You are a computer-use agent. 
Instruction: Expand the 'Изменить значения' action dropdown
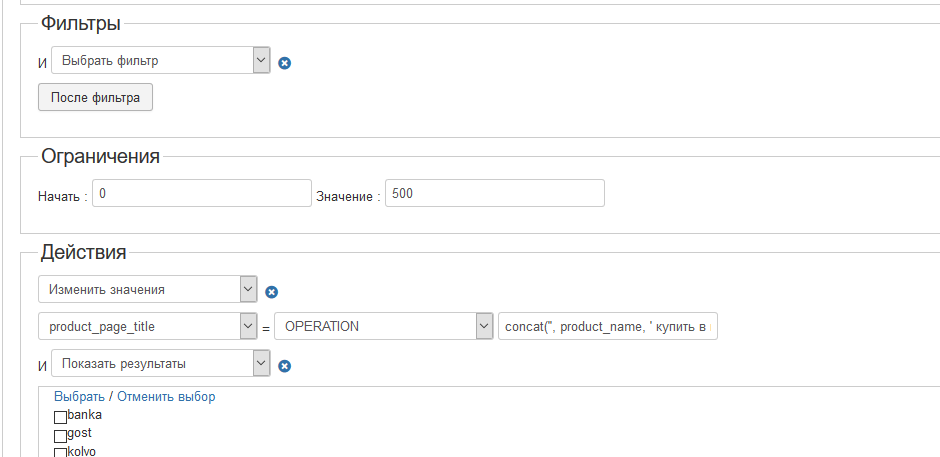tap(147, 290)
